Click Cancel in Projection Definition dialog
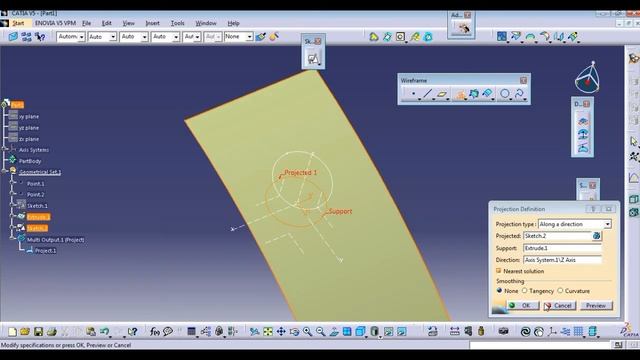 point(560,305)
